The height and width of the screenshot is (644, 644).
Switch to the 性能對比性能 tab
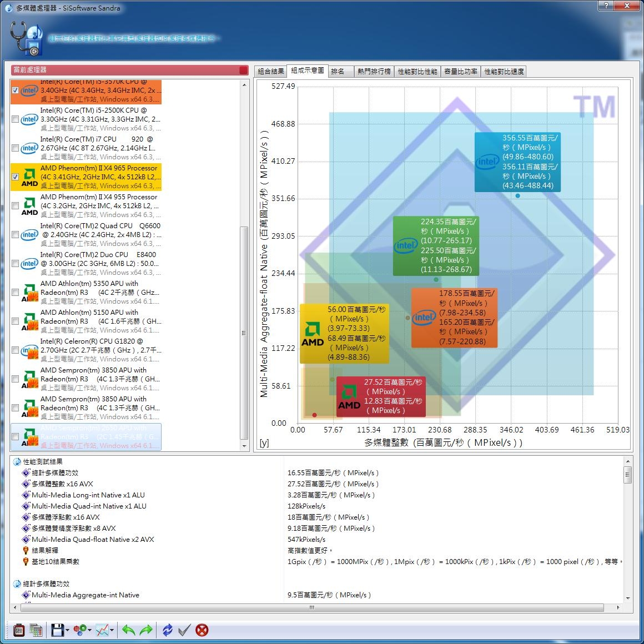417,72
